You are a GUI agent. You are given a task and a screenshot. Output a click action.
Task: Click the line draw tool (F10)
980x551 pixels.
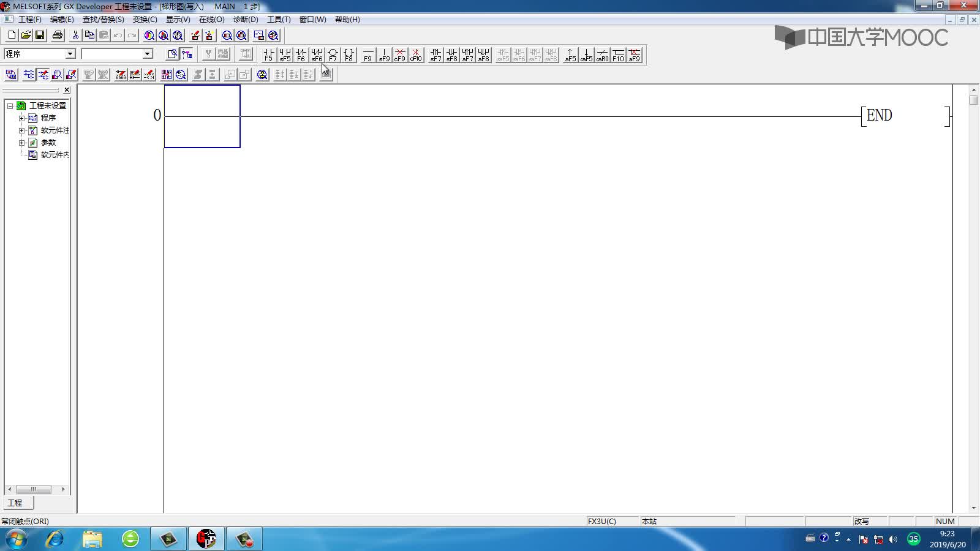click(618, 55)
